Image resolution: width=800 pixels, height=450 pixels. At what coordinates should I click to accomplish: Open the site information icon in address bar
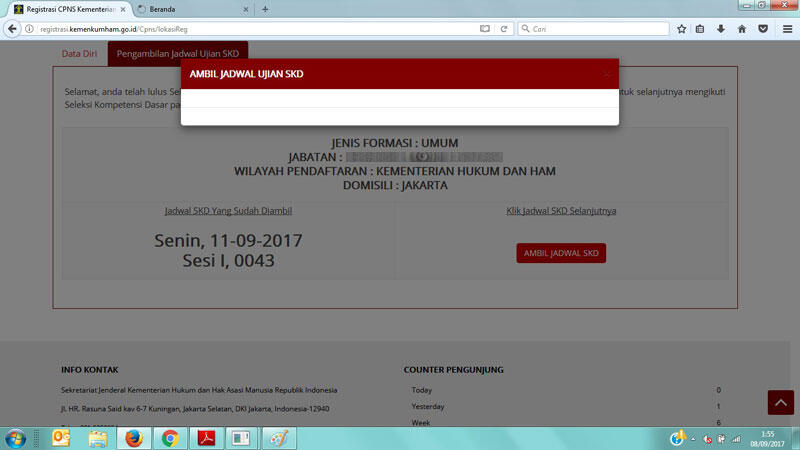[29, 29]
